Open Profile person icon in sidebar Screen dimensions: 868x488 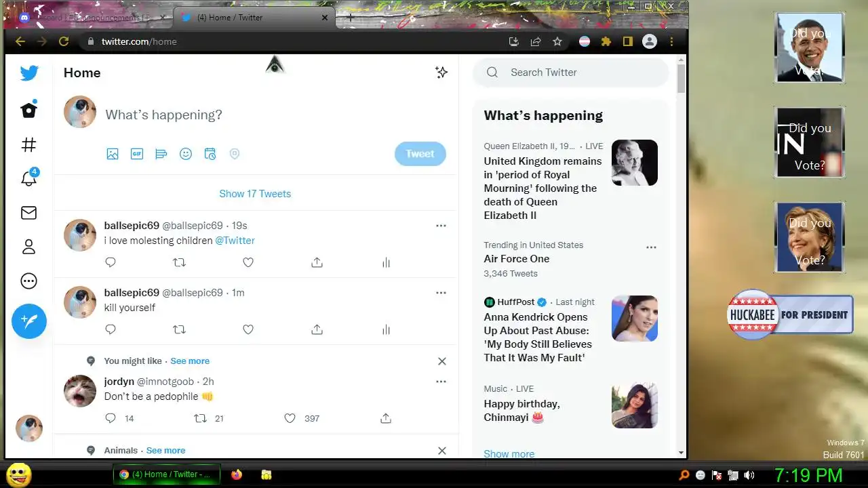click(29, 247)
